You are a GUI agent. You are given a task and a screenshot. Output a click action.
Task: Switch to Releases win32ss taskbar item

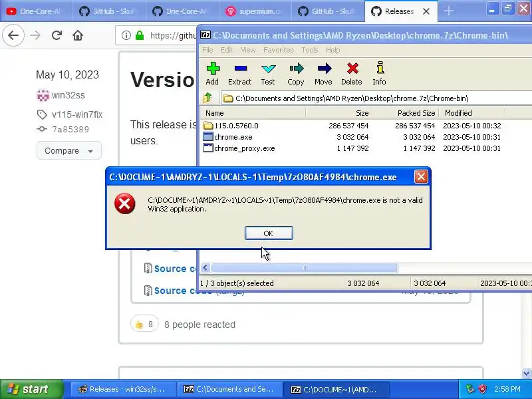123,389
